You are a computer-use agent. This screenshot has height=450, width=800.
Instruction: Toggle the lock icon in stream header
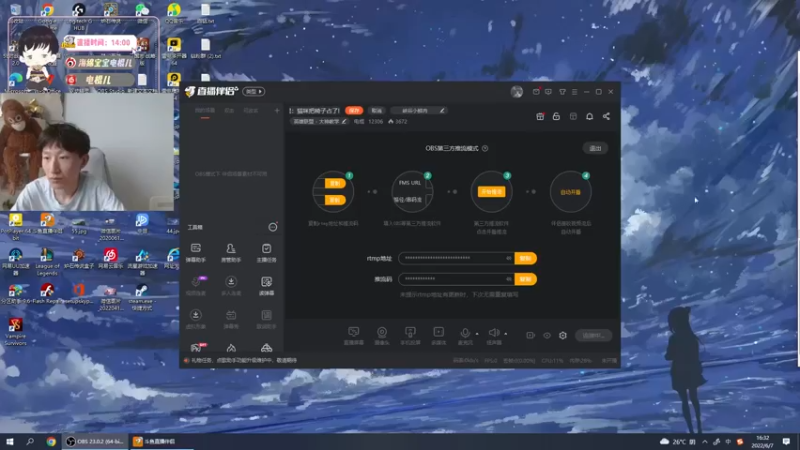click(x=556, y=116)
